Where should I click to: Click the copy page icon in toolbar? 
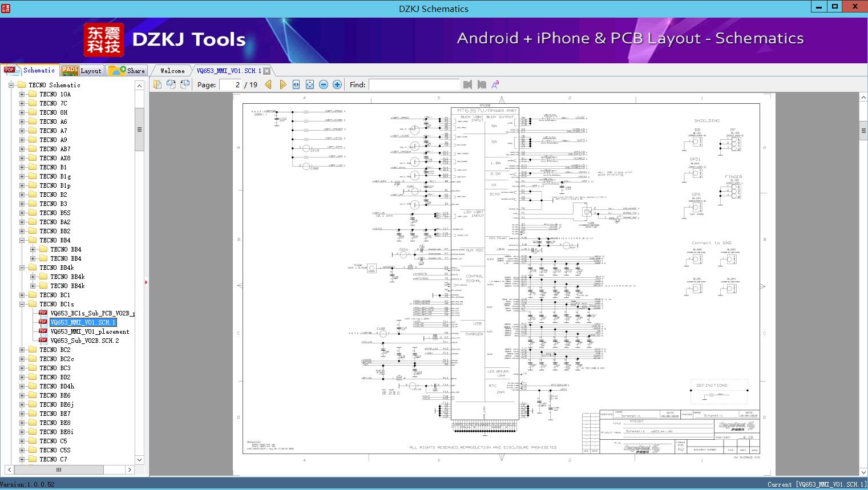[158, 84]
